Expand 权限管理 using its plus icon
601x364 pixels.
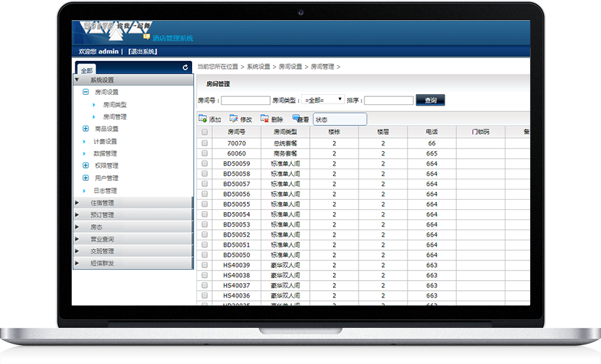[85, 166]
